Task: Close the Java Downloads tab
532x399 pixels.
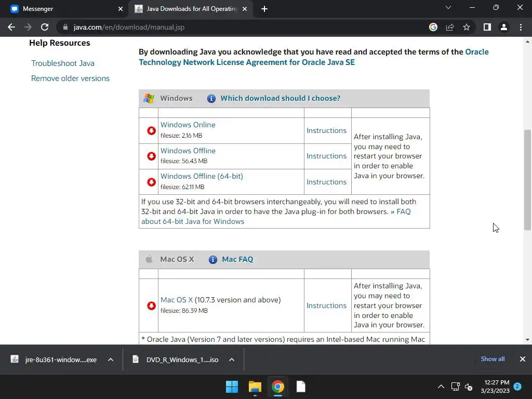Action: [245, 9]
